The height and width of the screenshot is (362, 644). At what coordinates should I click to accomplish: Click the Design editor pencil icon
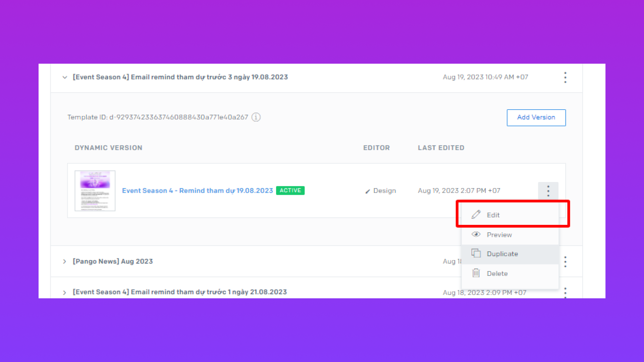tap(368, 191)
